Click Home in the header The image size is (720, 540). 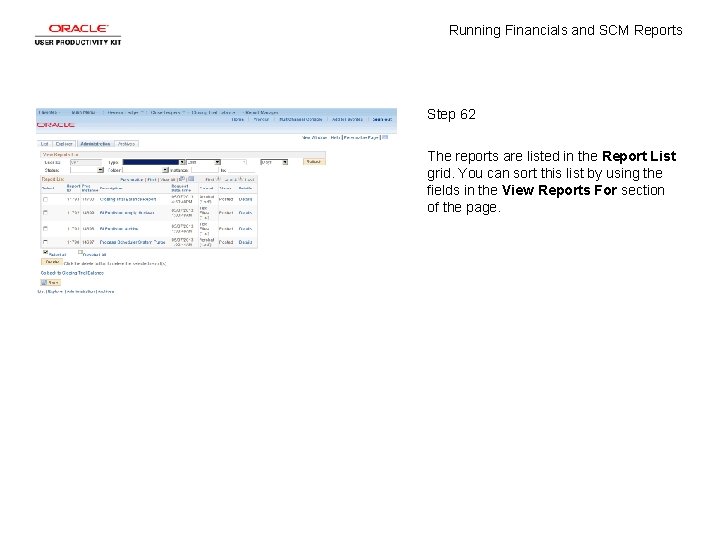(x=237, y=119)
